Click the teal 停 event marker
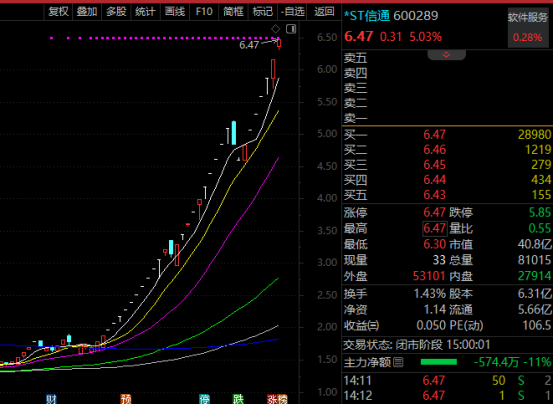Viewport: 554px width, 405px height. 204,399
